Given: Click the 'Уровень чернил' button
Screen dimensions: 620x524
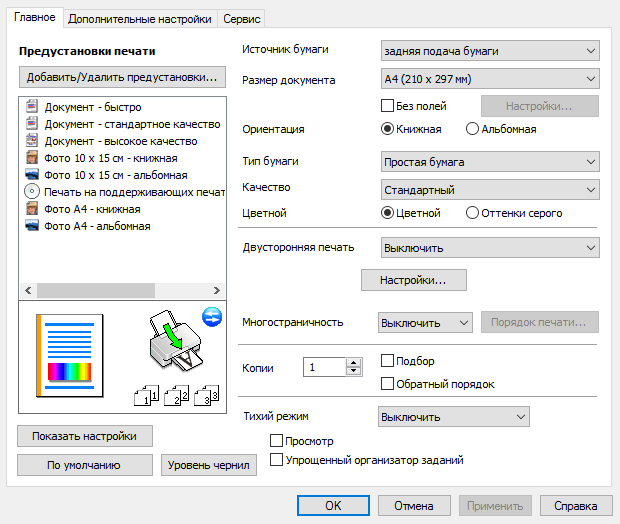Looking at the screenshot, I should (209, 465).
